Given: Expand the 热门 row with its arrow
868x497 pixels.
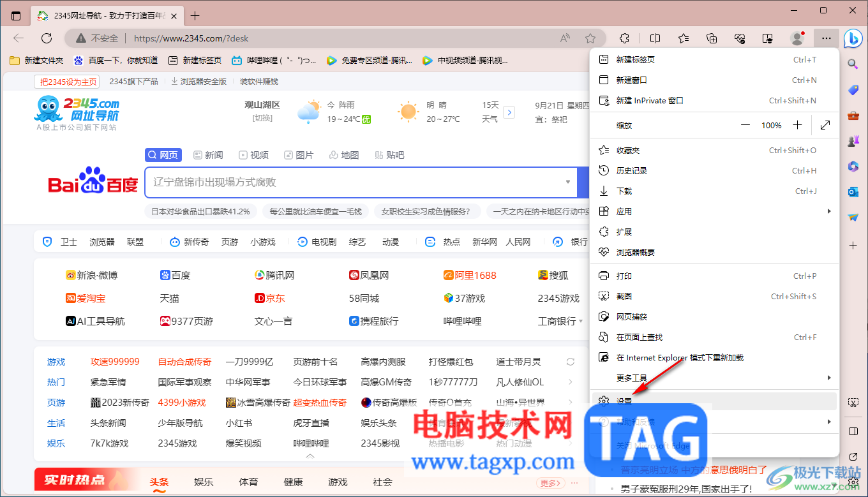Looking at the screenshot, I should pos(571,382).
